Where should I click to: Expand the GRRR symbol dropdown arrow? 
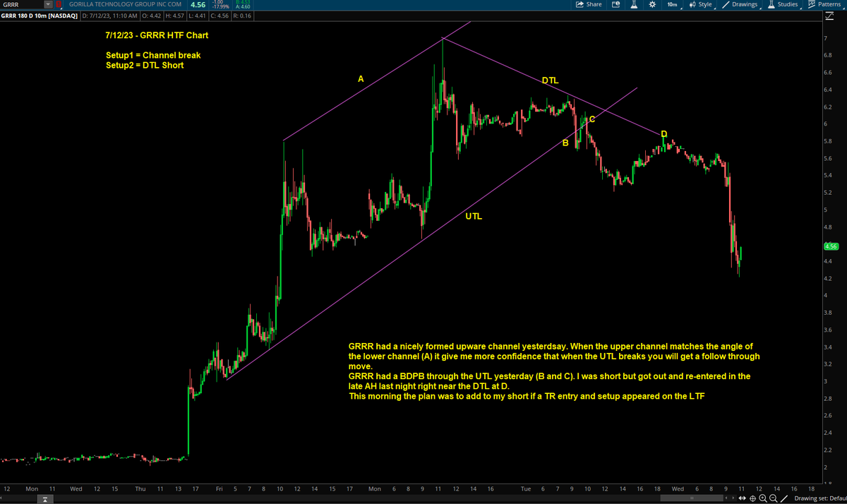pyautogui.click(x=48, y=4)
